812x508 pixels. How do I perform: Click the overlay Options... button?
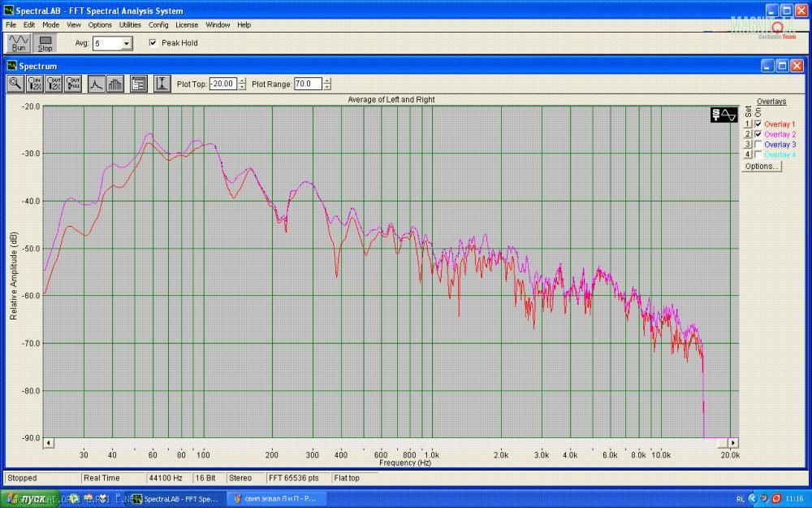point(762,166)
